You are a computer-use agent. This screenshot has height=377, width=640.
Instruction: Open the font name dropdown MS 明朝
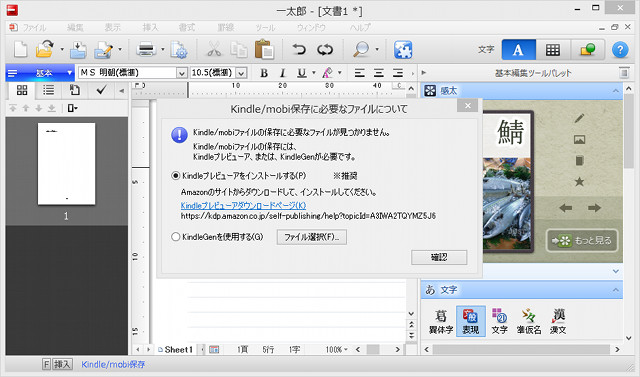[182, 73]
